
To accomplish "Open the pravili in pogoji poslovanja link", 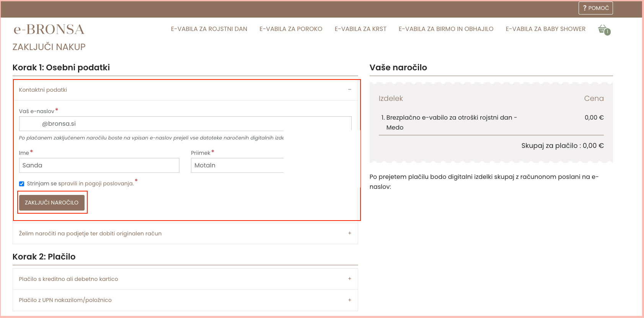I will 96,183.
